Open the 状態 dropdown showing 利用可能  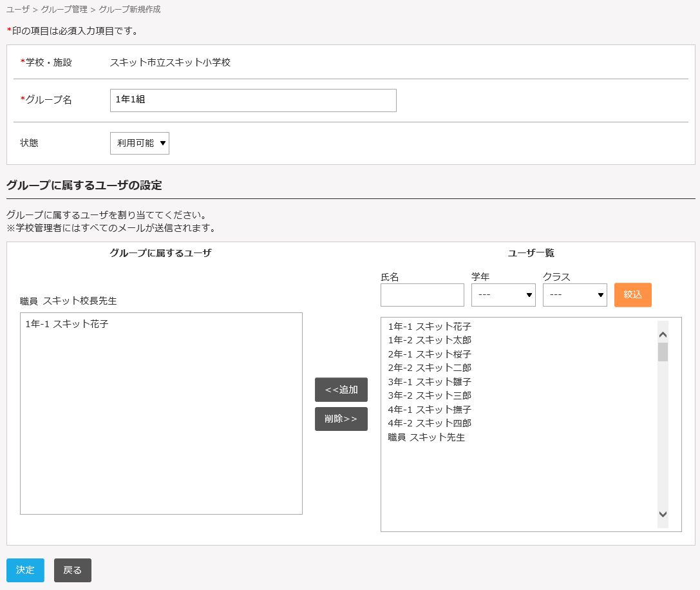coord(140,143)
